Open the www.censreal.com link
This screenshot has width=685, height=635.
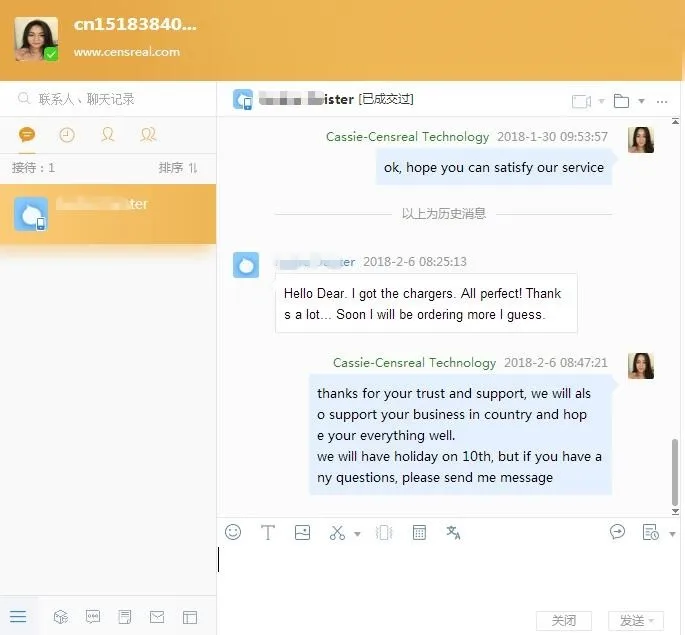tap(127, 52)
